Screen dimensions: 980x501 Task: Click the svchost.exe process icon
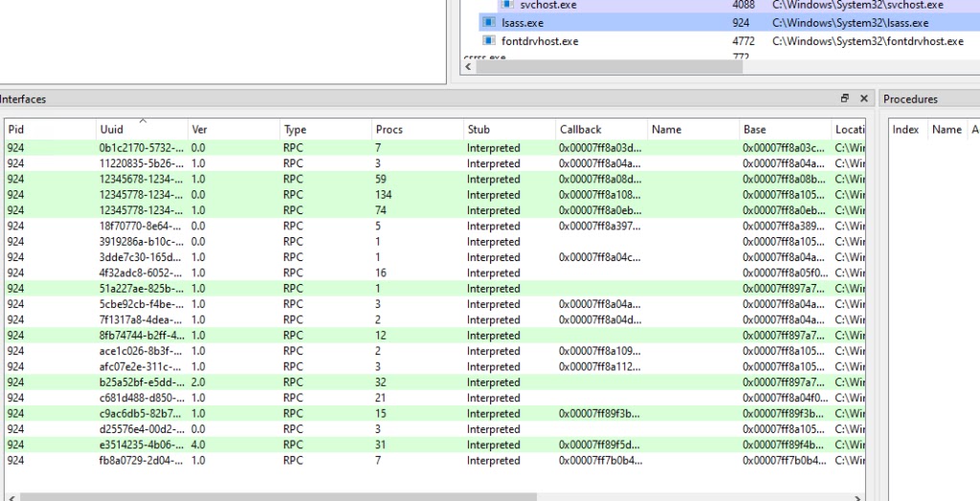pos(507,5)
